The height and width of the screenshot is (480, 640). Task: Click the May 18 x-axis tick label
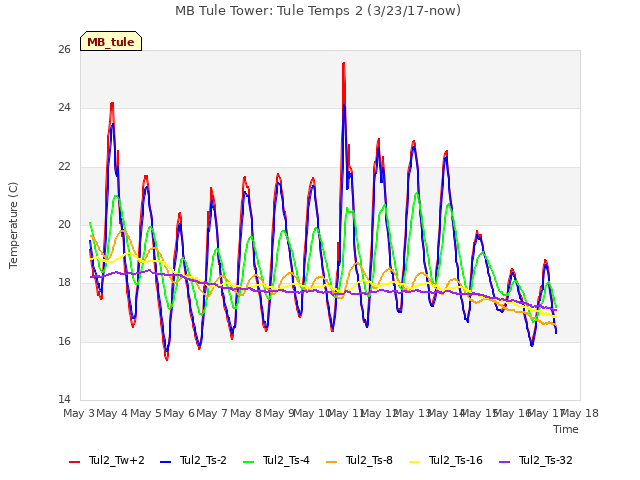[580, 413]
